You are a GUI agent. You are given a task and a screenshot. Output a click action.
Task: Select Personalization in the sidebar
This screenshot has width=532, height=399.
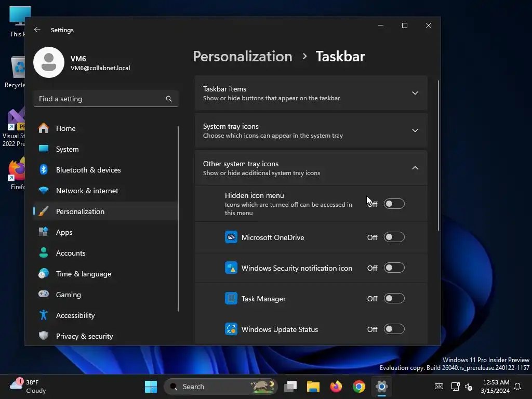pyautogui.click(x=105, y=211)
